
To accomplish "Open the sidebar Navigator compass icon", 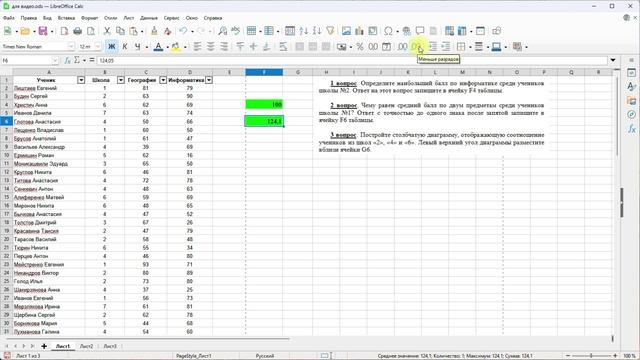I will (631, 115).
